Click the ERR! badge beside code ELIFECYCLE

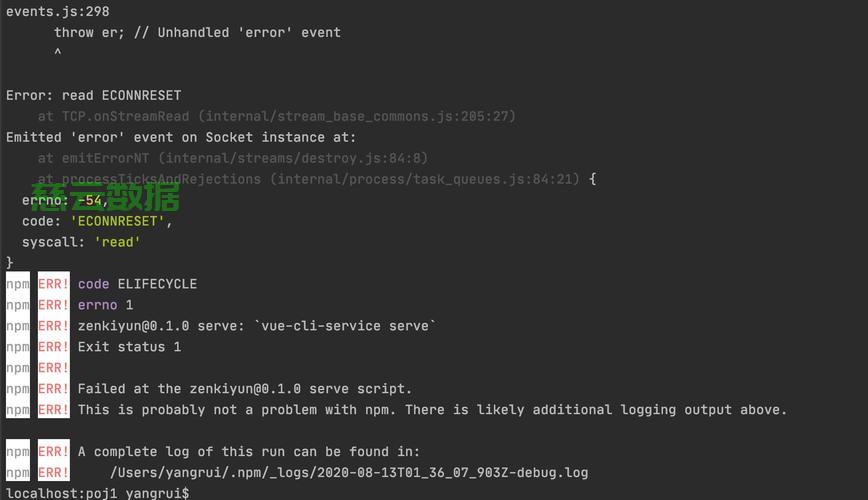click(54, 284)
